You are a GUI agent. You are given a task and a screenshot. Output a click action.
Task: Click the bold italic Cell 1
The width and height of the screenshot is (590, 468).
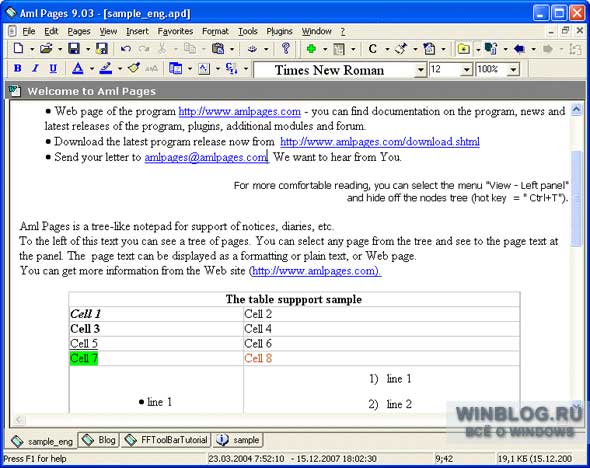(x=85, y=314)
